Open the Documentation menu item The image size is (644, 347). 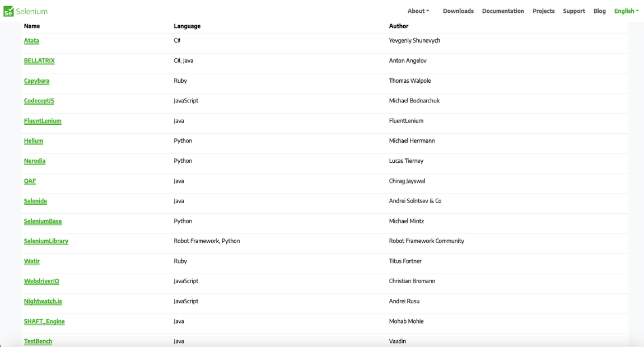point(503,11)
